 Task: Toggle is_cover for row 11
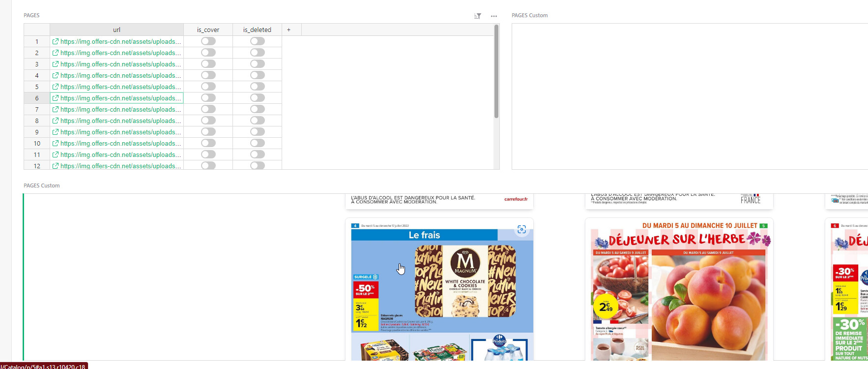(208, 154)
